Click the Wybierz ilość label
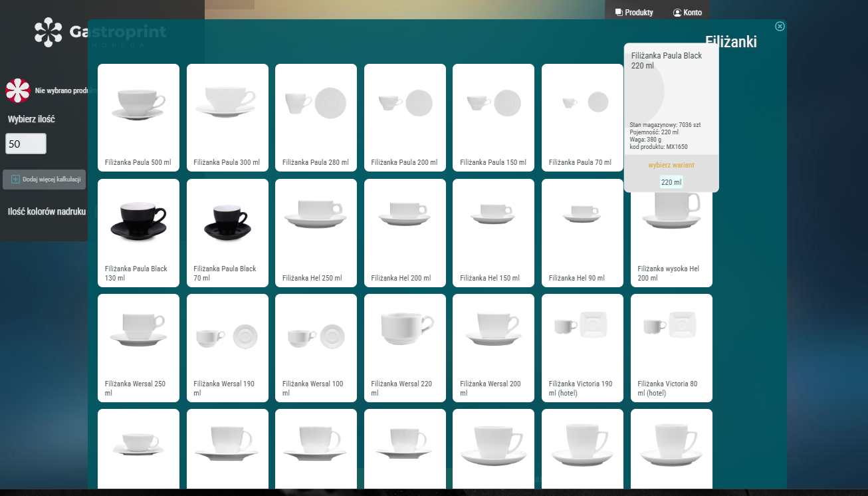This screenshot has width=868, height=496. (x=31, y=120)
